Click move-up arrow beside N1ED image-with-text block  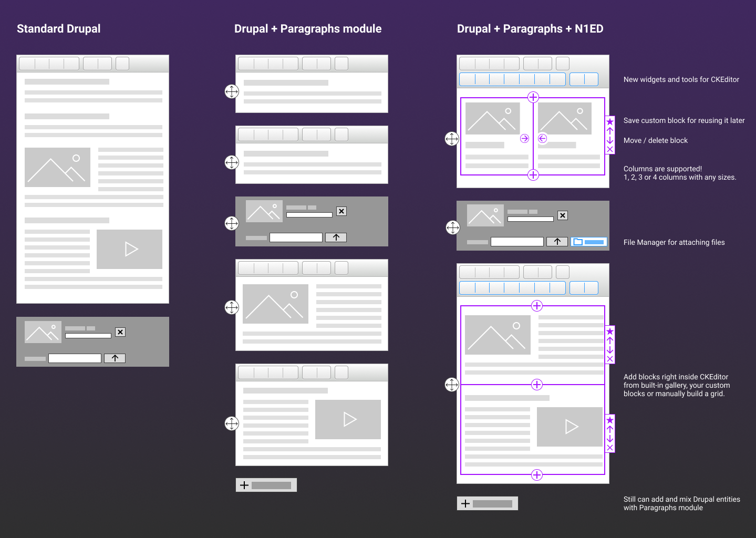[x=610, y=340]
